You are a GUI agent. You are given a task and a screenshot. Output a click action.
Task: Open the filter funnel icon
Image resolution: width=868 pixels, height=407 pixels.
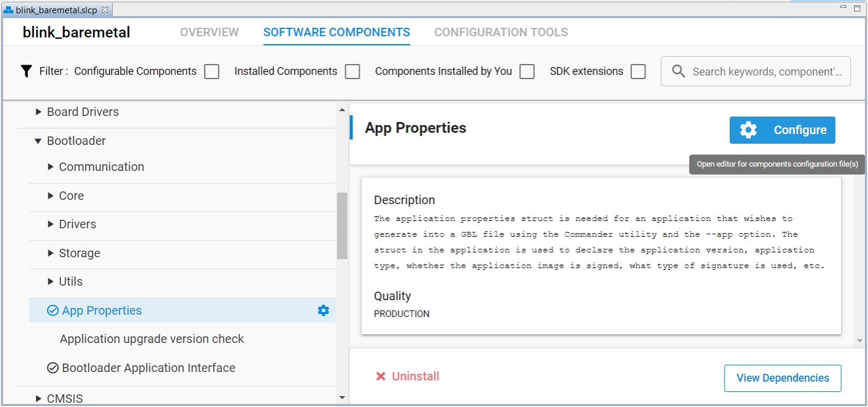pyautogui.click(x=25, y=71)
